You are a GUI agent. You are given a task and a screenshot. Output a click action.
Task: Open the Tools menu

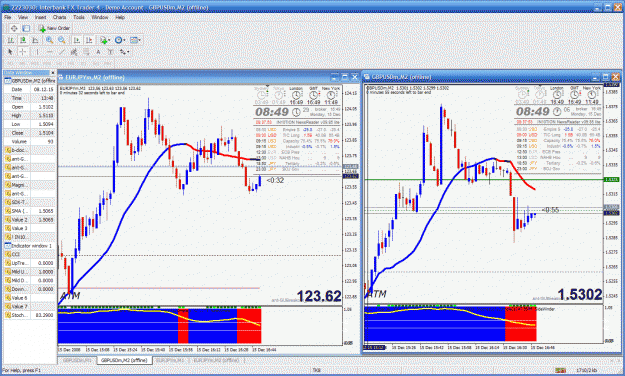pyautogui.click(x=79, y=17)
